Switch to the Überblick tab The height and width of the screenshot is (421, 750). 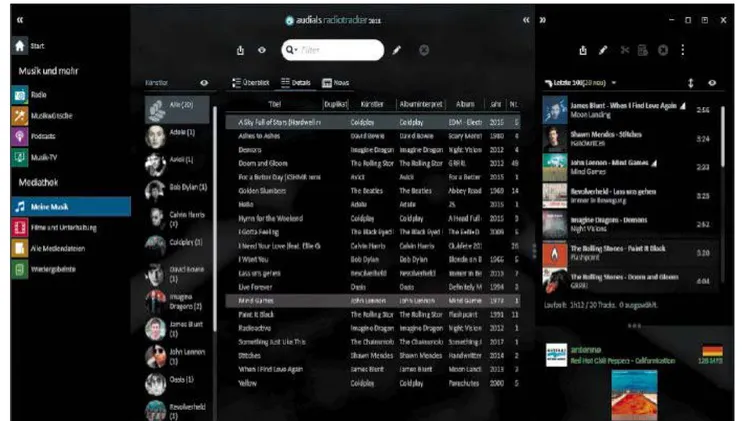pos(251,83)
